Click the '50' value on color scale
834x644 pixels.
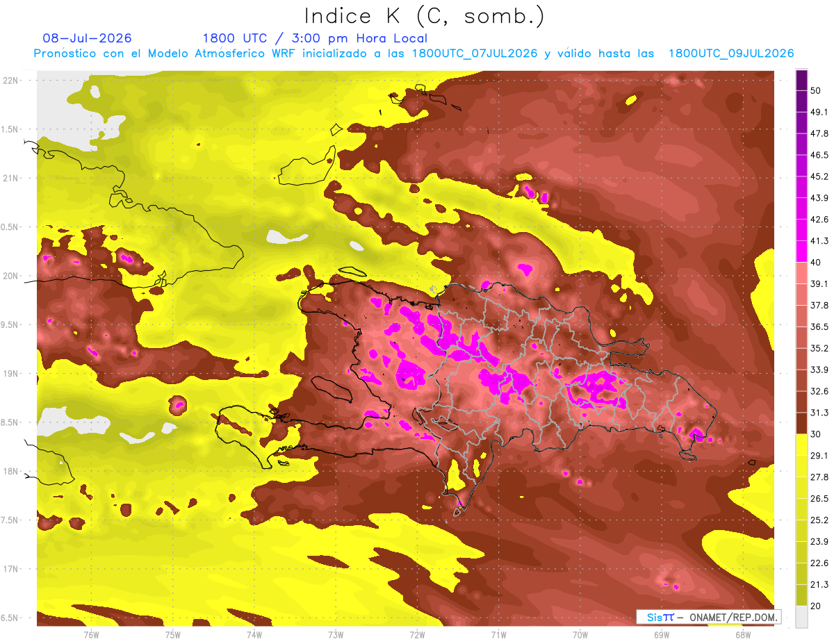816,90
